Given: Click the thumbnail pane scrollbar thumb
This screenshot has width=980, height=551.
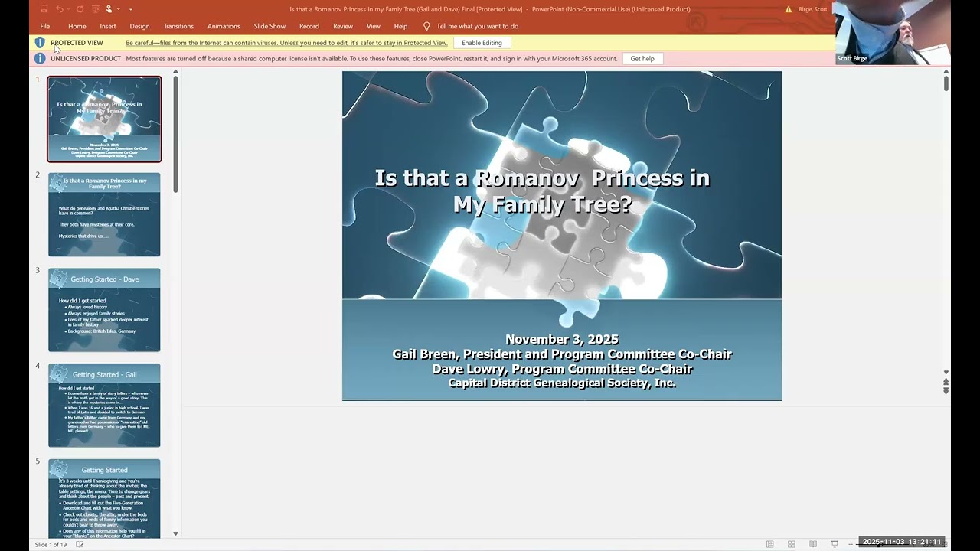Looking at the screenshot, I should [x=175, y=134].
